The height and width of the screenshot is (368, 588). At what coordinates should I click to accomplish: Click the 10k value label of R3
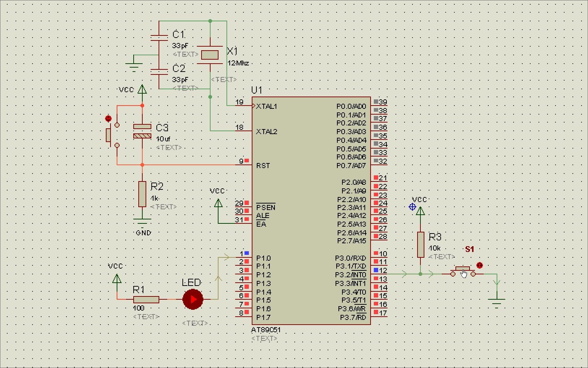coord(434,248)
